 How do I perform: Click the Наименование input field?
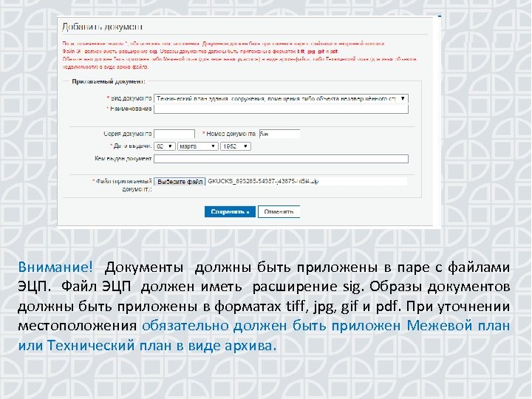coord(281,109)
